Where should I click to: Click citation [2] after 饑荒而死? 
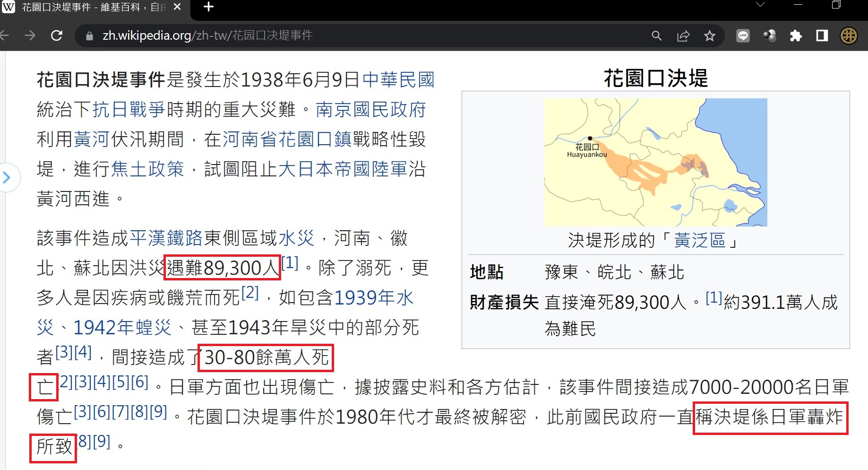pos(250,293)
